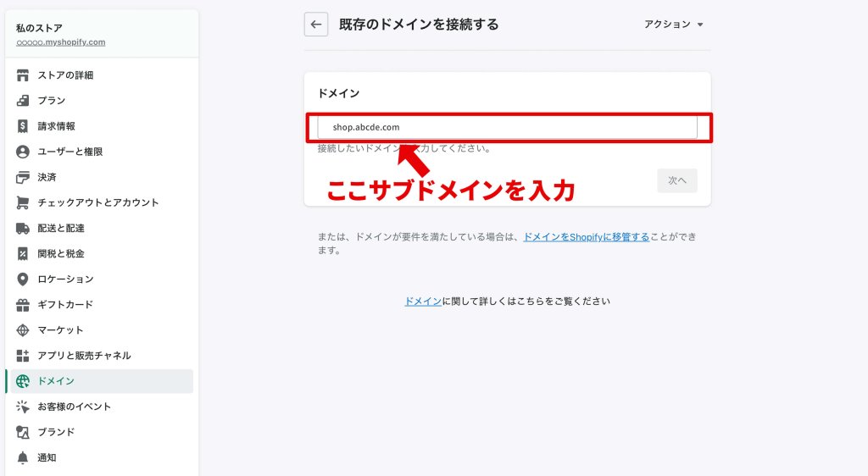This screenshot has height=476, width=868.
Task: Click the ドメイン globe icon in sidebar
Action: point(23,381)
